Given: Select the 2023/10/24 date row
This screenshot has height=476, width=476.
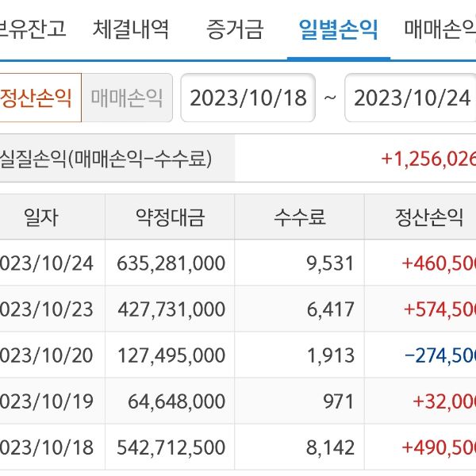Looking at the screenshot, I should click(x=46, y=263).
